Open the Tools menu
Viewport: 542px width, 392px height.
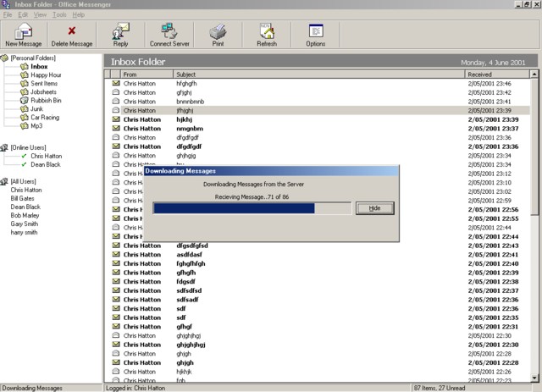coord(59,15)
